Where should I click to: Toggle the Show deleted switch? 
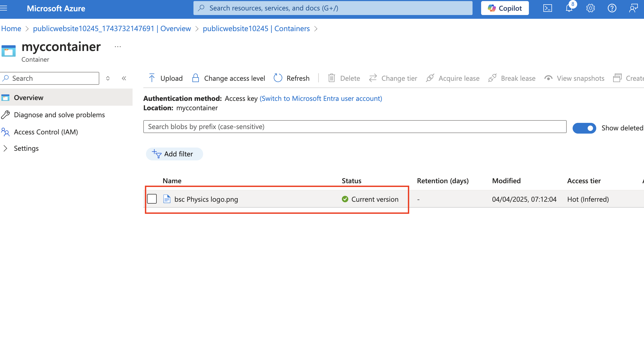584,128
